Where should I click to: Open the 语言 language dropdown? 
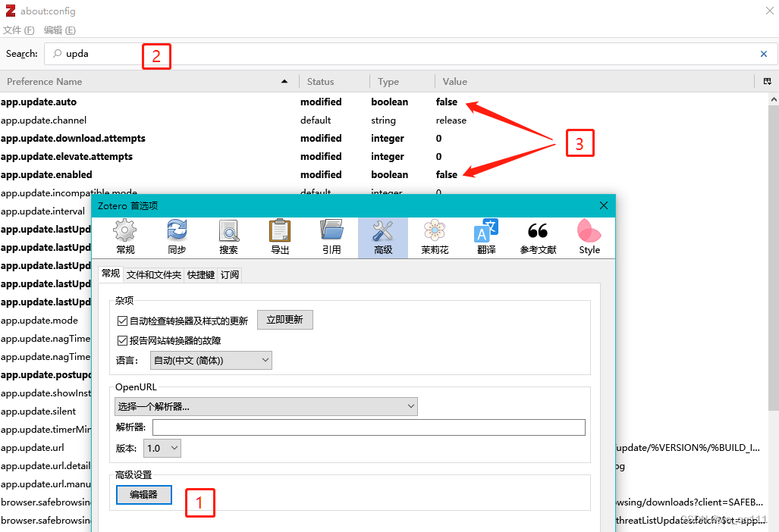coord(211,360)
